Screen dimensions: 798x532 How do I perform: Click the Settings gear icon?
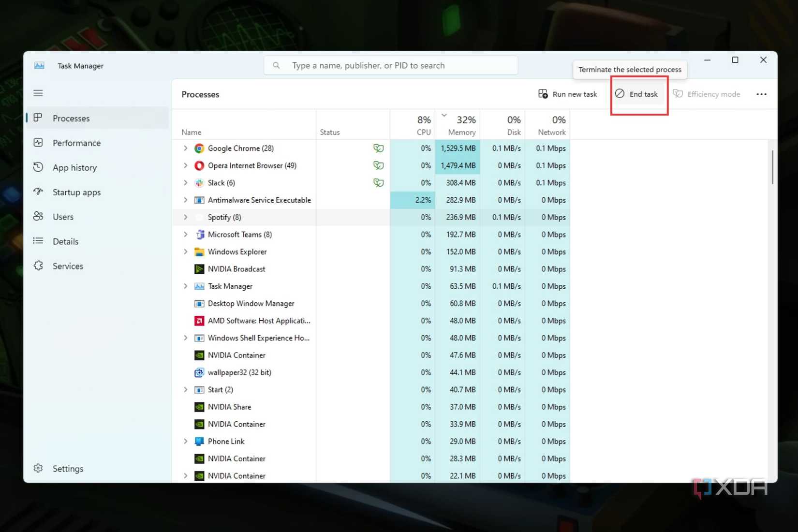click(38, 468)
